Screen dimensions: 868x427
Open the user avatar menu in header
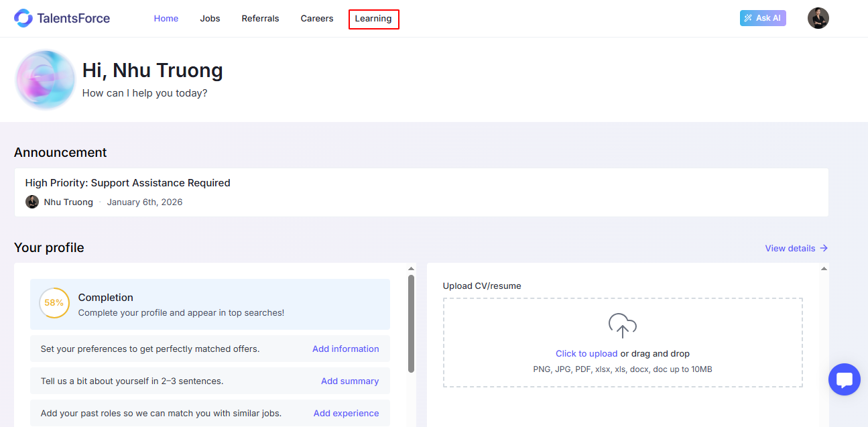click(x=818, y=18)
